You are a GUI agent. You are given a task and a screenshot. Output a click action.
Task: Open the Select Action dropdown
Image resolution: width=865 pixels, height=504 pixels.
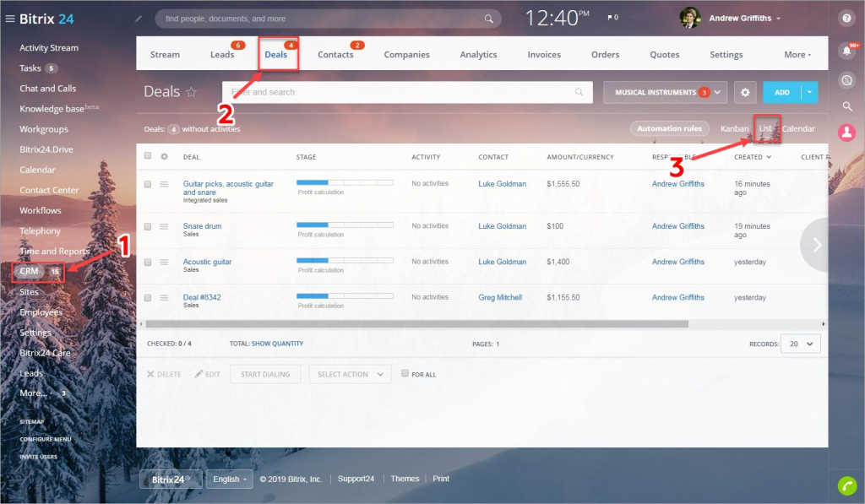[x=351, y=375]
